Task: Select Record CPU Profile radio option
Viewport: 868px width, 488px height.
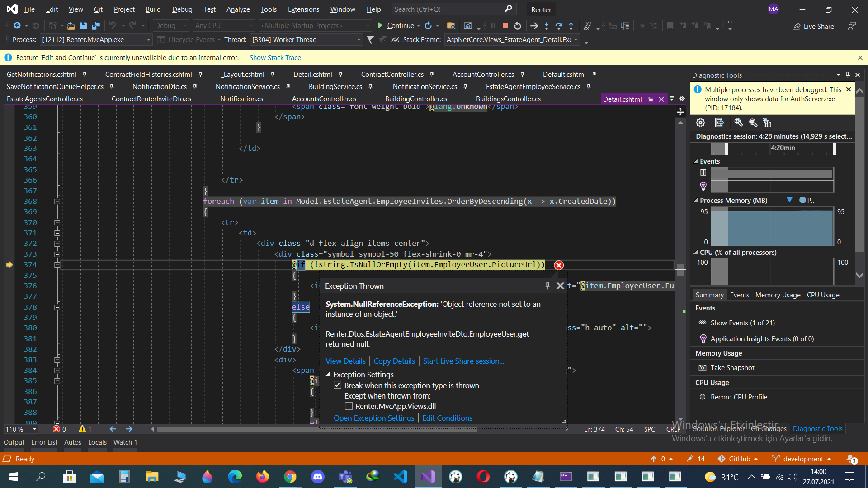Action: pyautogui.click(x=703, y=397)
